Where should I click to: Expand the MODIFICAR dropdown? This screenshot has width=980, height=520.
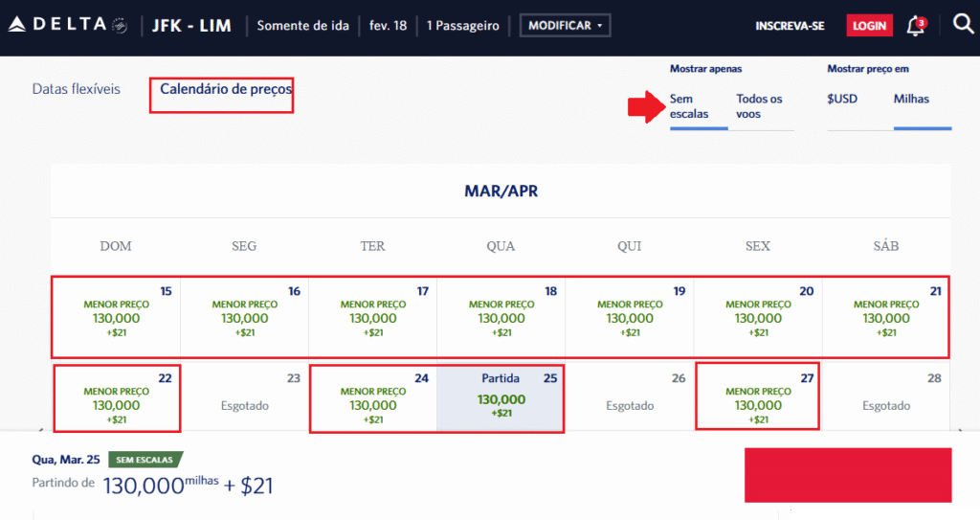[x=565, y=26]
